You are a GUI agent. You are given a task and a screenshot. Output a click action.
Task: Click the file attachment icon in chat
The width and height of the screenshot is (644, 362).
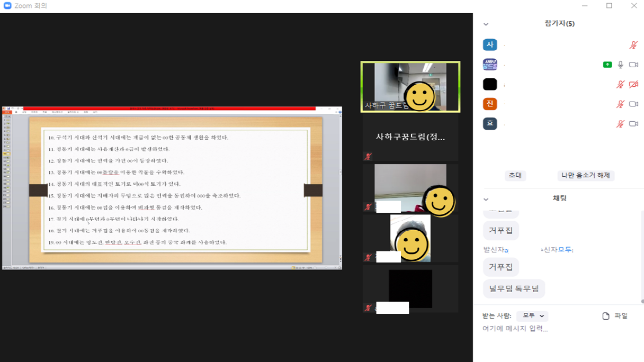(606, 316)
